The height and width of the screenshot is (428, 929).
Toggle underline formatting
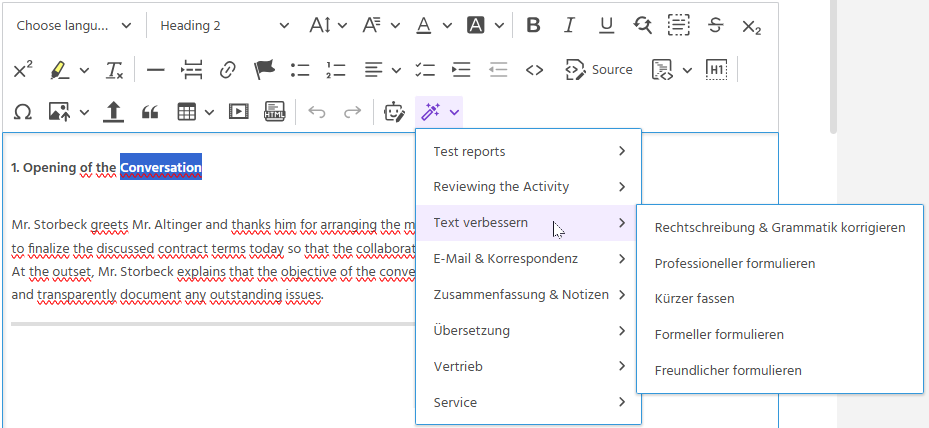click(x=606, y=25)
